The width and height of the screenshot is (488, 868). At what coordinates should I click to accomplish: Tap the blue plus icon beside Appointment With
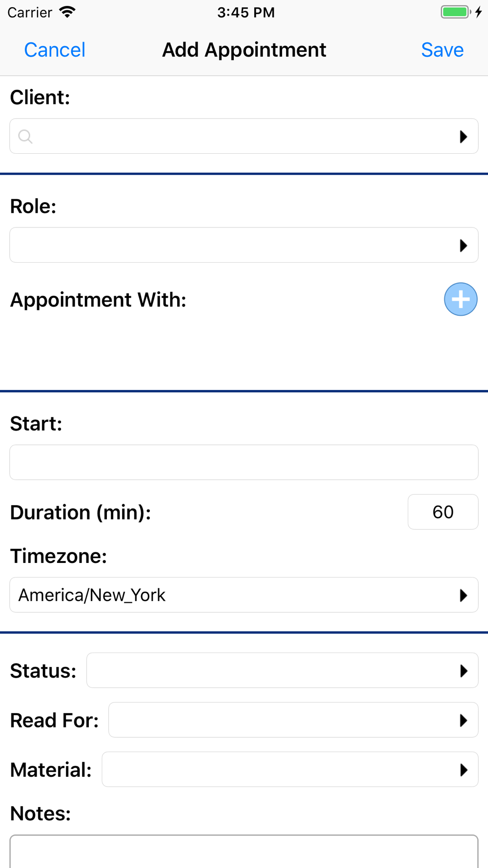click(x=460, y=299)
